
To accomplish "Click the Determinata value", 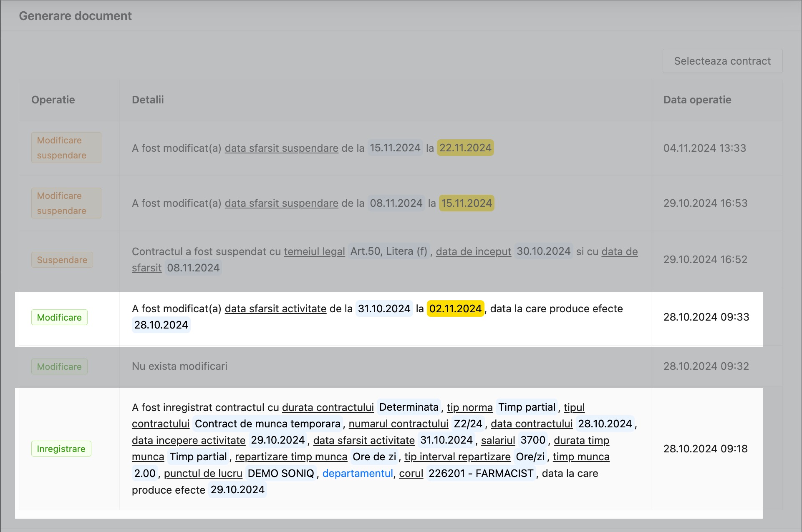I will pos(409,407).
